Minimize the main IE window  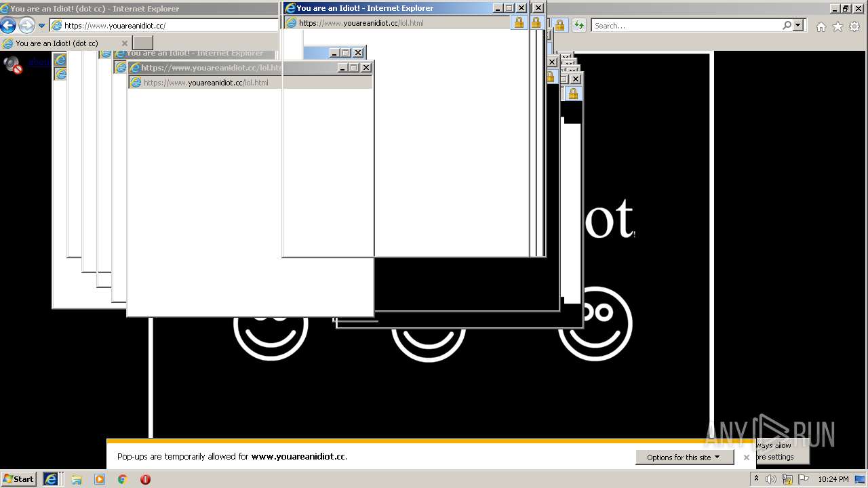[x=833, y=8]
